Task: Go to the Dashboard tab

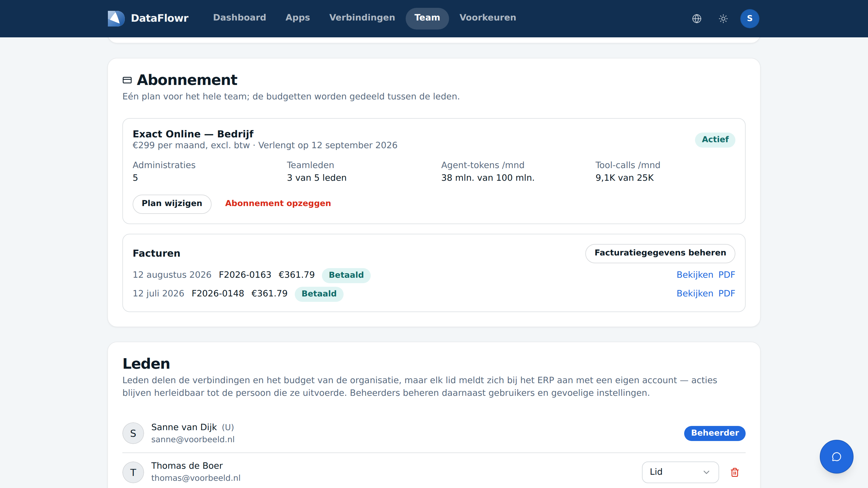Action: (240, 18)
